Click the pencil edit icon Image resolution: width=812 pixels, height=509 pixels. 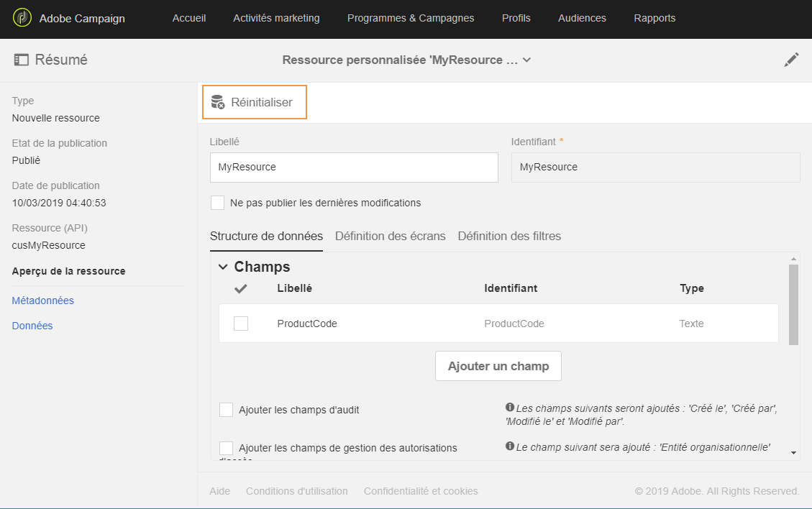tap(791, 60)
